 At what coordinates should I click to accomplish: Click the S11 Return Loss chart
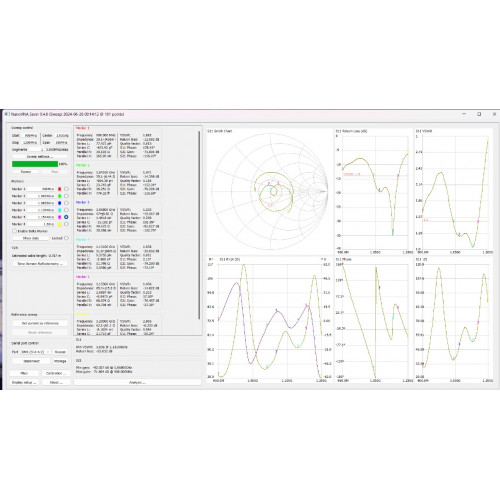[x=374, y=192]
